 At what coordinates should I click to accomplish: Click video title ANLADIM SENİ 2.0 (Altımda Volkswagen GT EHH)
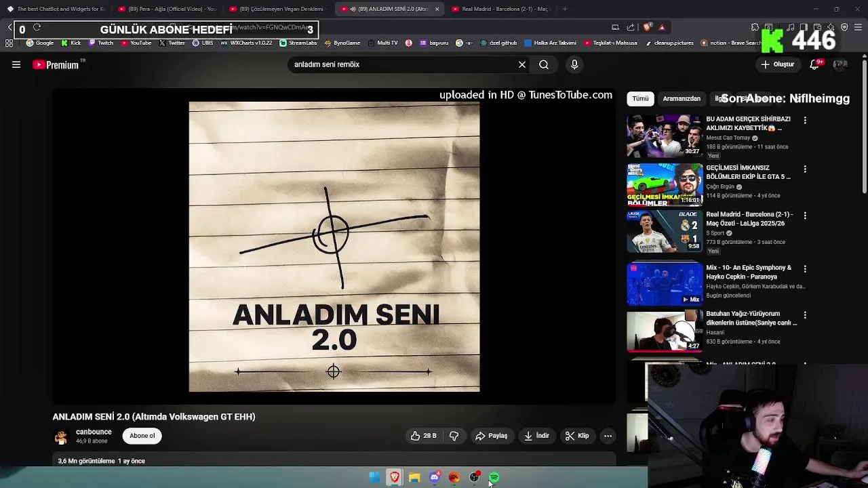154,417
